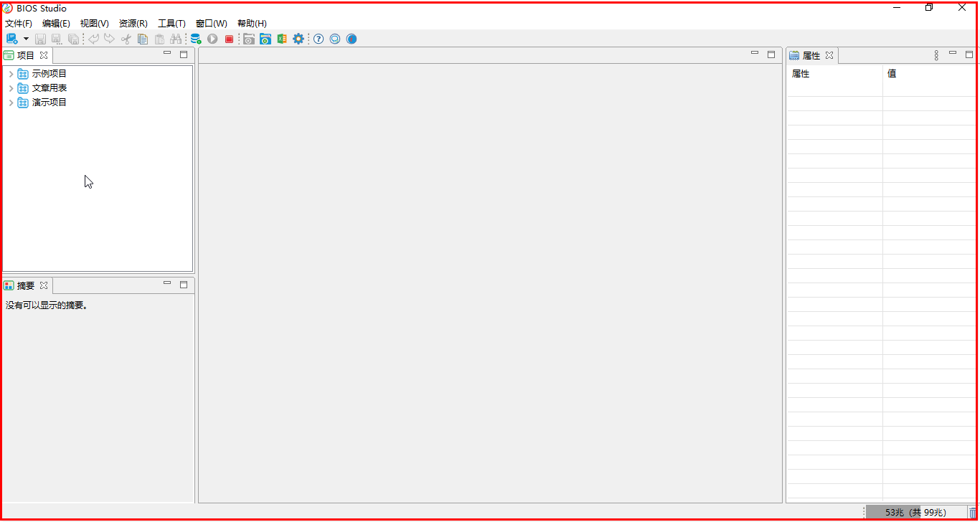Click the blue info circle icon
The image size is (980, 522).
352,39
